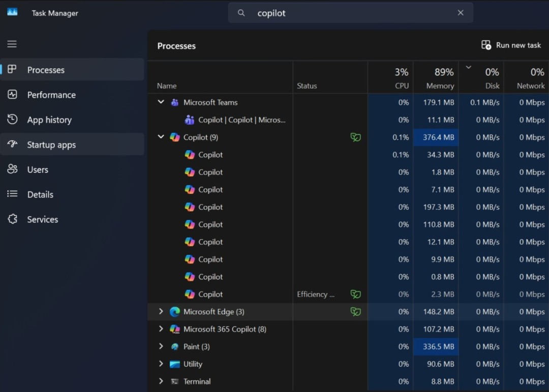Viewport: 549px width, 392px height.
Task: Collapse the Copilot (9) process group
Action: [x=161, y=137]
